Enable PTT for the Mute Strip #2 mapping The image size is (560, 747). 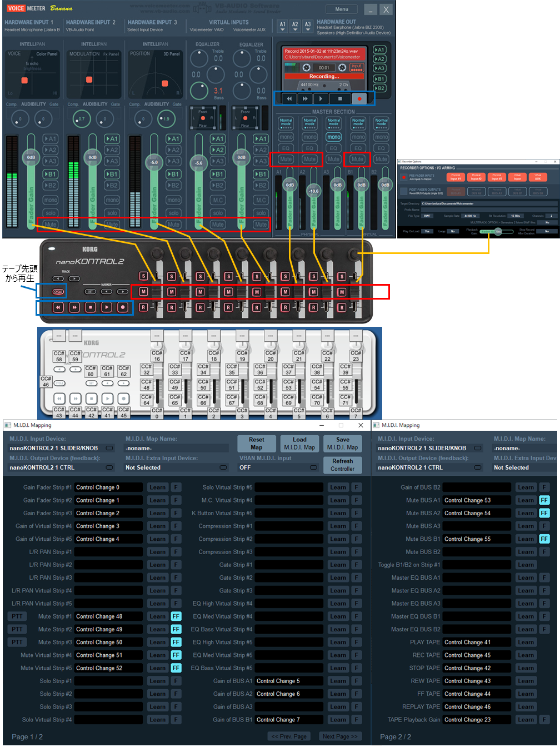(17, 629)
